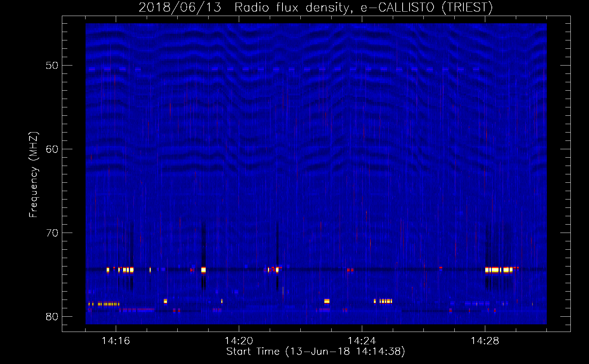Click the 14:24 time tick label

362,341
